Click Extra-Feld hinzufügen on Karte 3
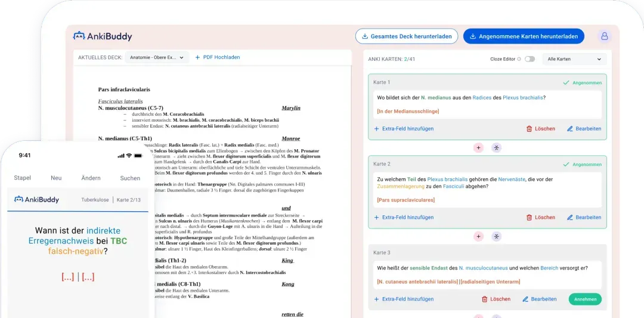This screenshot has width=644, height=318. [404, 299]
